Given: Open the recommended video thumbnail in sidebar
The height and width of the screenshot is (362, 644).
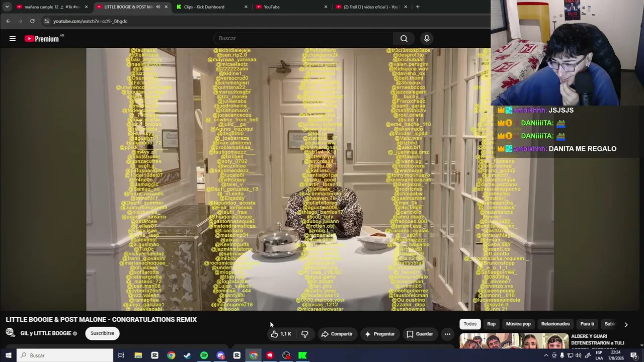Looking at the screenshot, I should point(514,341).
